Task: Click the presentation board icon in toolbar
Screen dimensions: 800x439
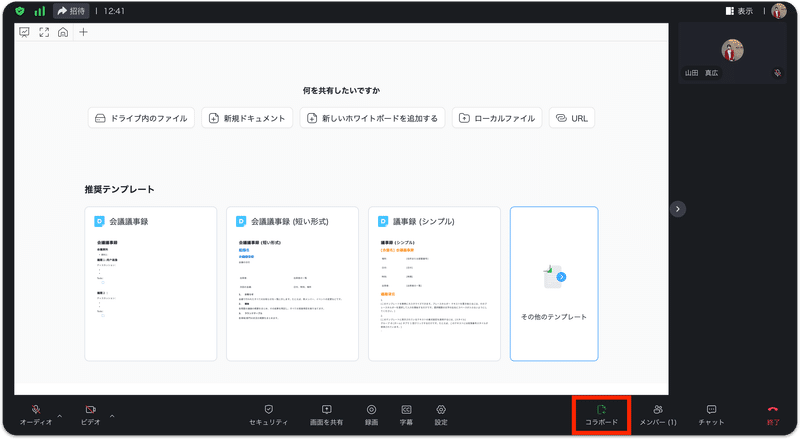Action: pyautogui.click(x=24, y=32)
